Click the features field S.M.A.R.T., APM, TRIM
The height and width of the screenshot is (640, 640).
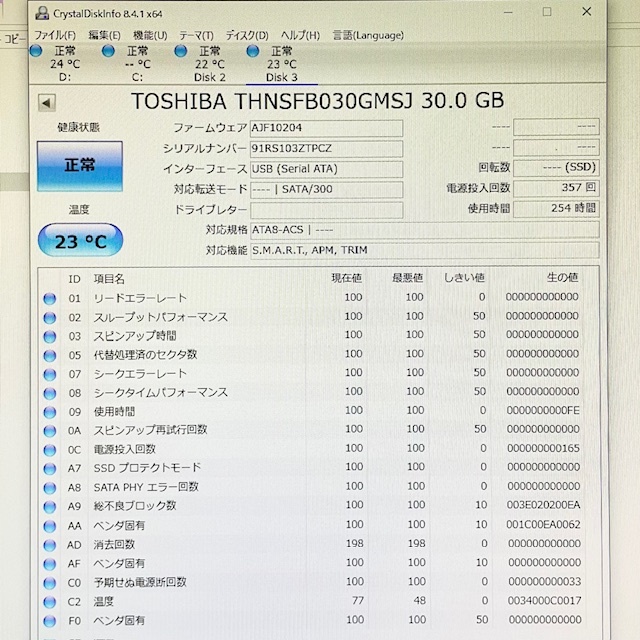(x=424, y=250)
